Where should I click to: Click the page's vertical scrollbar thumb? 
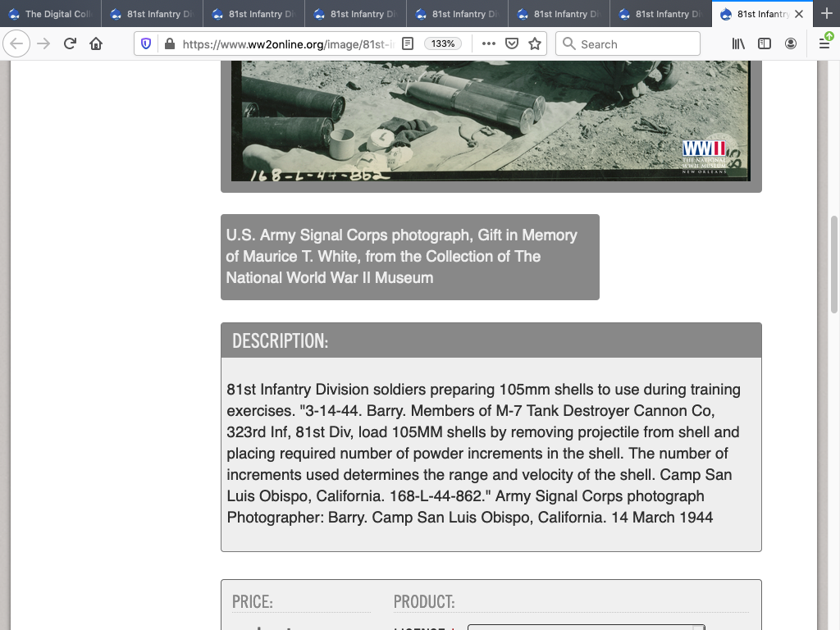pos(834,264)
